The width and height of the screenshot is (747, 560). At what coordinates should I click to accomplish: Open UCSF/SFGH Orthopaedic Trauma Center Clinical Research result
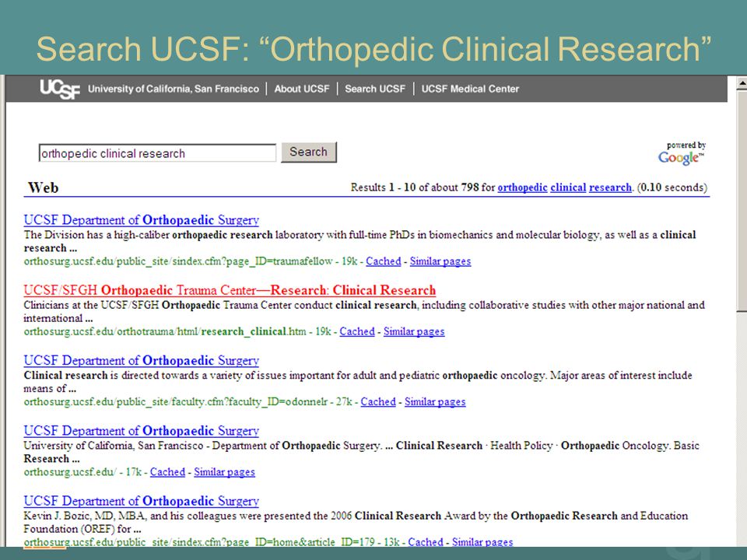(230, 290)
